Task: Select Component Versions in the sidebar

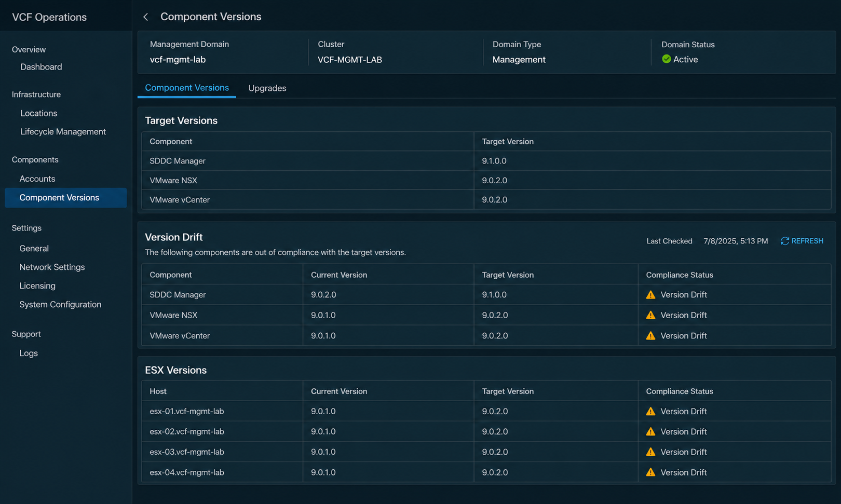Action: pos(66,198)
